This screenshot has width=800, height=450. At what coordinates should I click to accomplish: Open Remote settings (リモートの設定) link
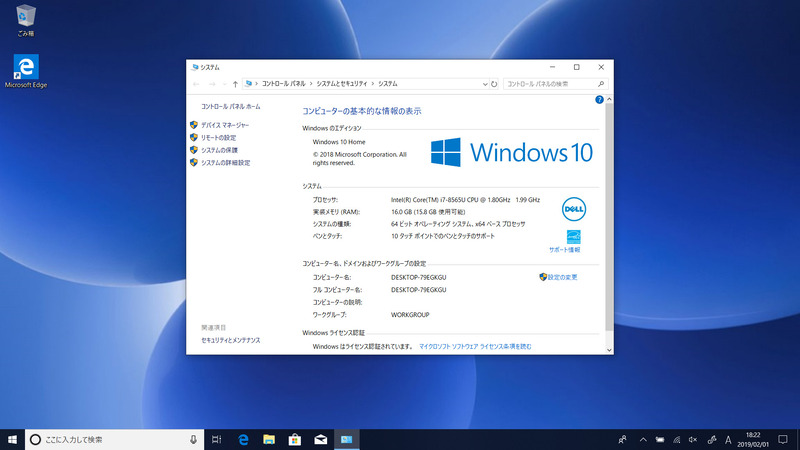coord(218,138)
